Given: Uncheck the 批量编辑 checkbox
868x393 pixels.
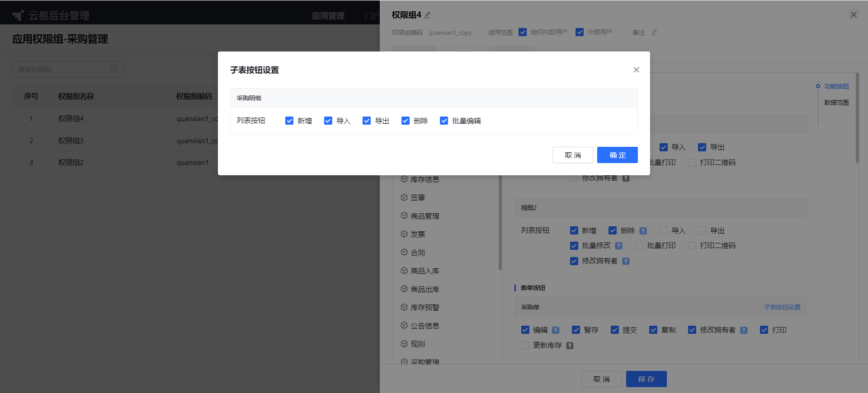Looking at the screenshot, I should [x=444, y=121].
